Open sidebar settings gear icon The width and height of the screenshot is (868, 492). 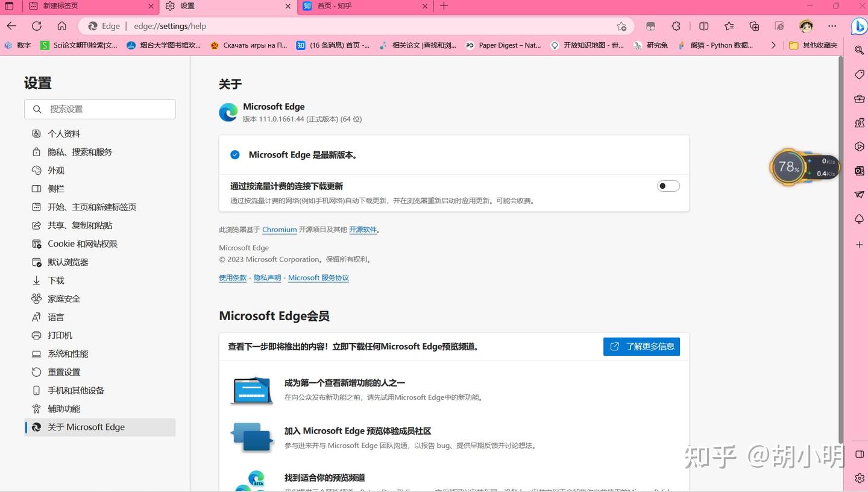tap(860, 478)
